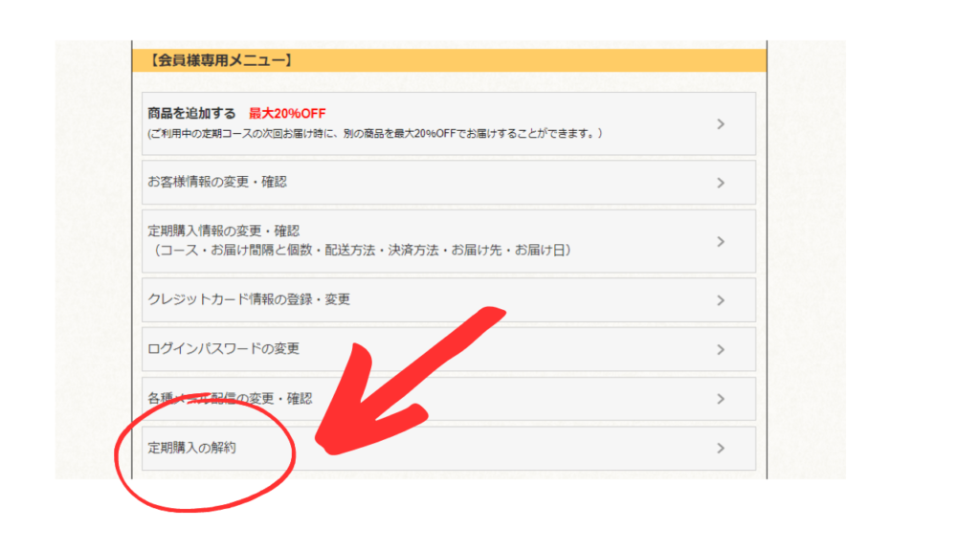Click chevron arrow on クレジットカード情報 row
This screenshot has width=980, height=551.
tap(721, 300)
